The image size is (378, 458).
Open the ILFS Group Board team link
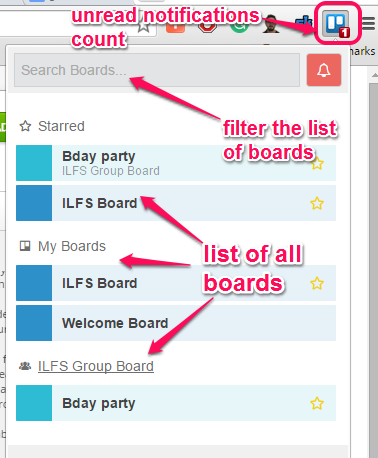96,366
